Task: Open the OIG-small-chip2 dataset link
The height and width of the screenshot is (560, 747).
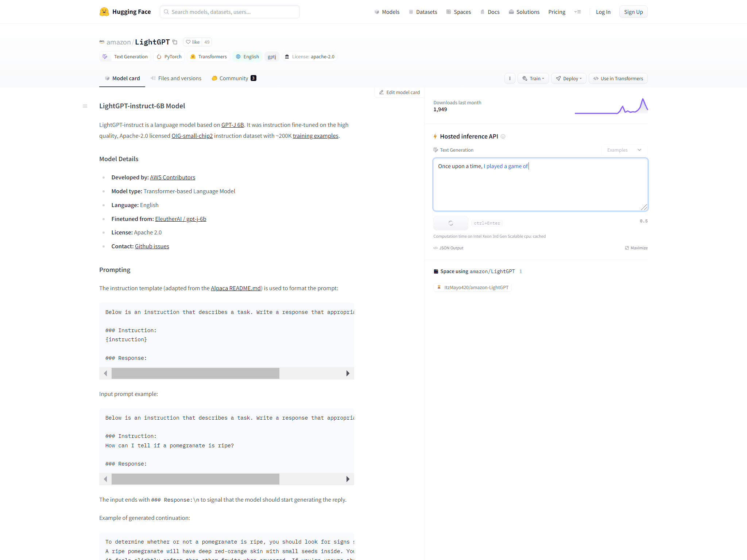Action: coord(192,136)
